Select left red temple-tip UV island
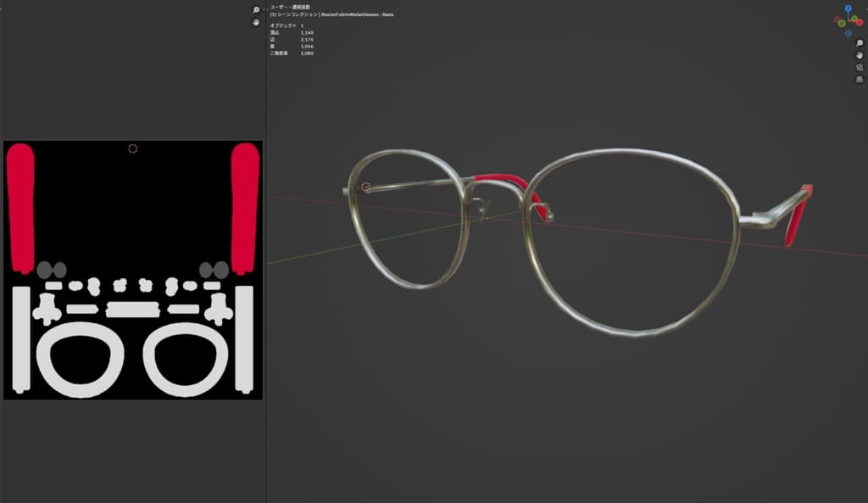 [20, 209]
